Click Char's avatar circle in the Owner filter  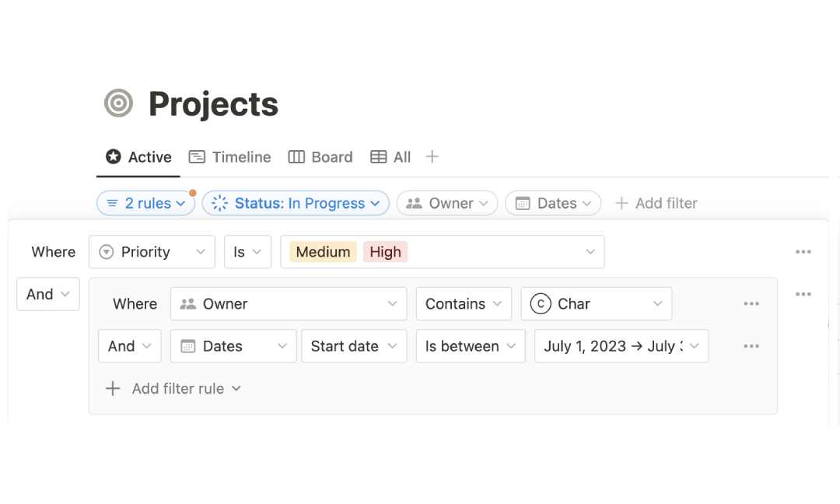pyautogui.click(x=540, y=303)
